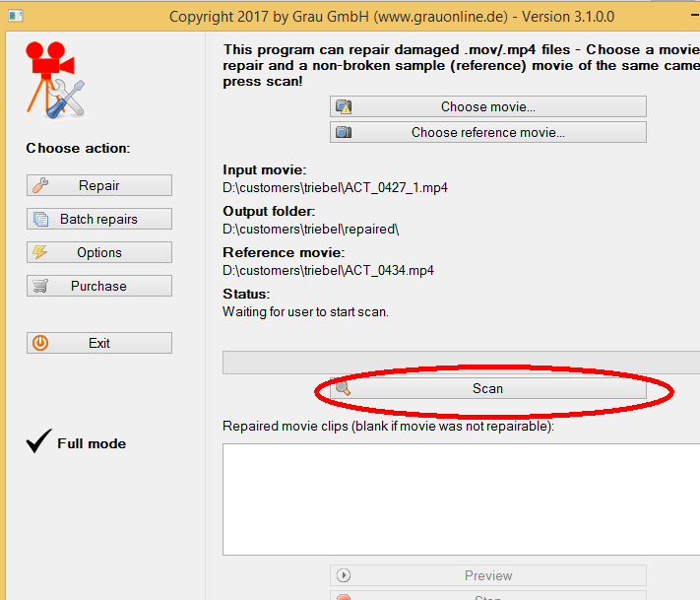Click the lightning bolt Options icon

(x=40, y=252)
